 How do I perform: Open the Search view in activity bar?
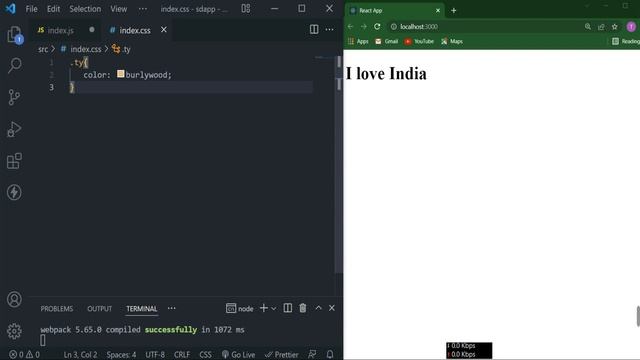tap(14, 65)
